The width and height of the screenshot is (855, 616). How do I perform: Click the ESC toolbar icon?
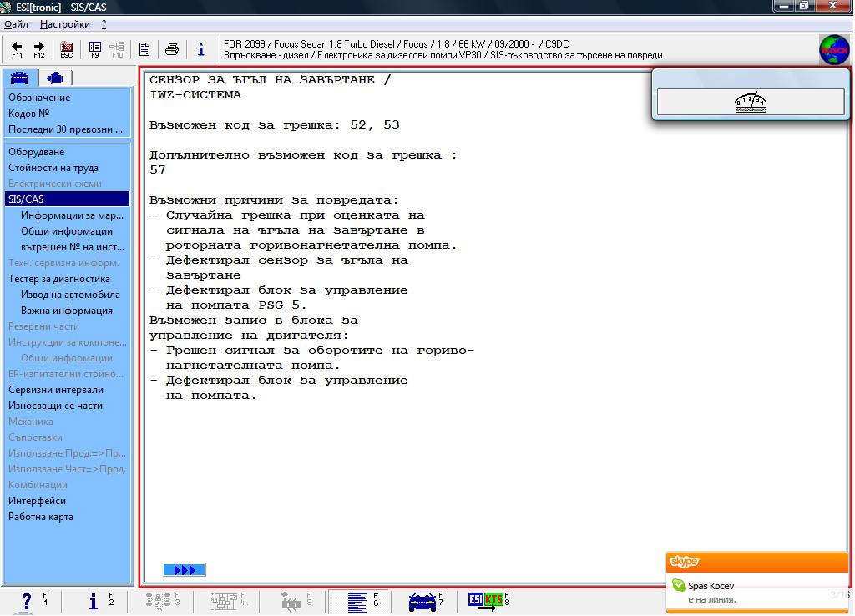click(67, 49)
